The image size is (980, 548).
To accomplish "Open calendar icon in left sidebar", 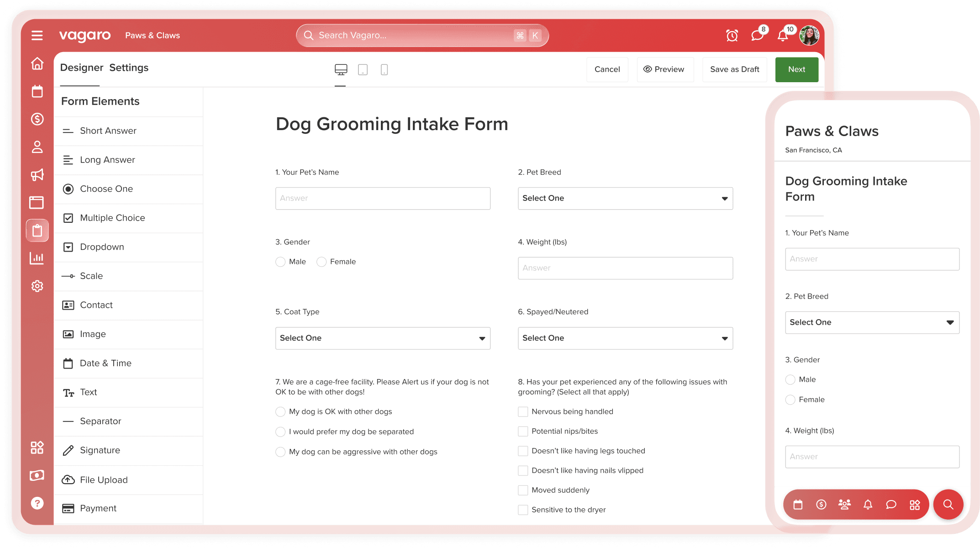I will pos(37,91).
